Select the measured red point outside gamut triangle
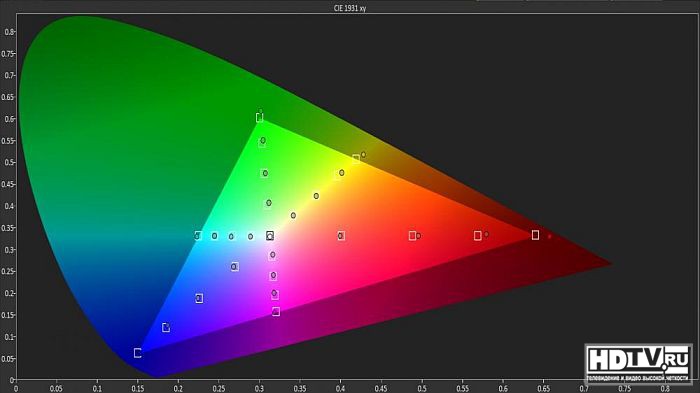700x393 pixels. [x=550, y=236]
